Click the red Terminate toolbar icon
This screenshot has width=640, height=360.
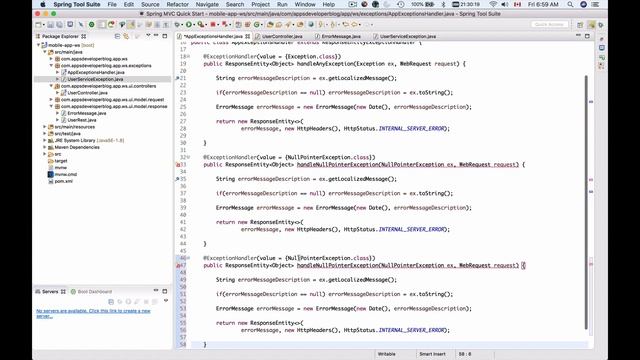tap(213, 25)
